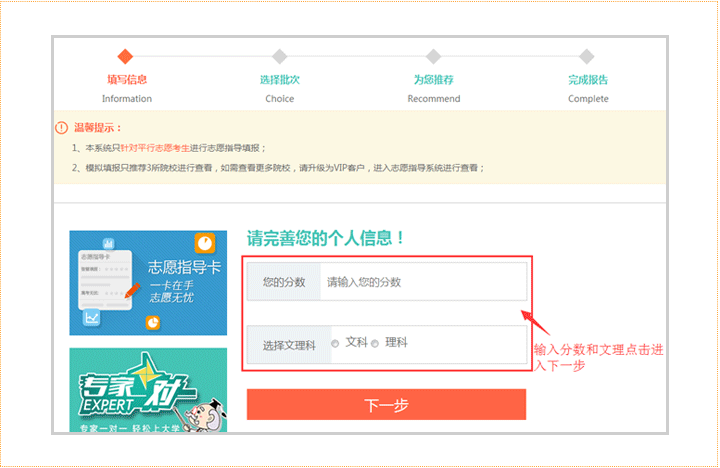720x468 pixels.
Task: Click the pie chart icon on 志愿指导卡 banner
Action: coord(153,323)
